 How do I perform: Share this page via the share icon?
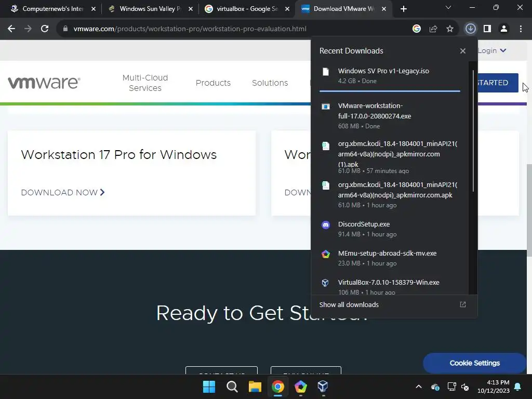point(433,29)
